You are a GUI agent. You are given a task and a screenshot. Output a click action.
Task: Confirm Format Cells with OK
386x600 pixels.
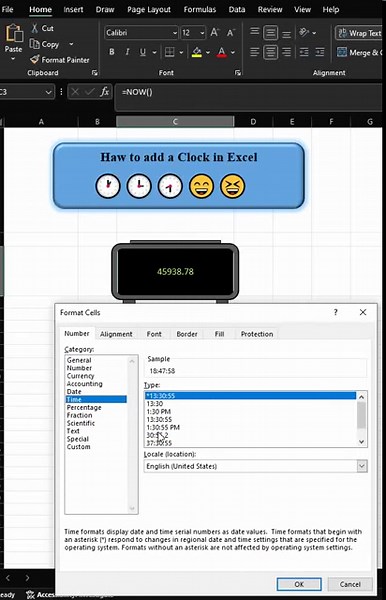[299, 584]
